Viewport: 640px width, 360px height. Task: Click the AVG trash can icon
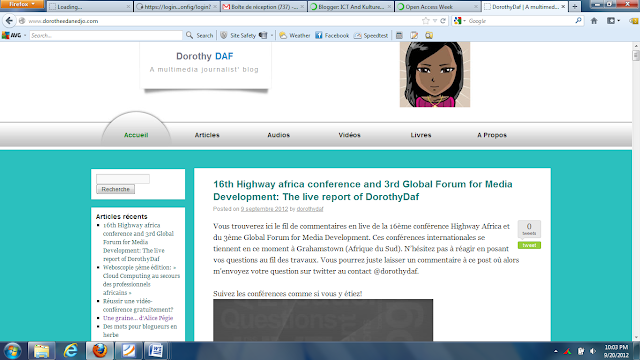coord(263,36)
